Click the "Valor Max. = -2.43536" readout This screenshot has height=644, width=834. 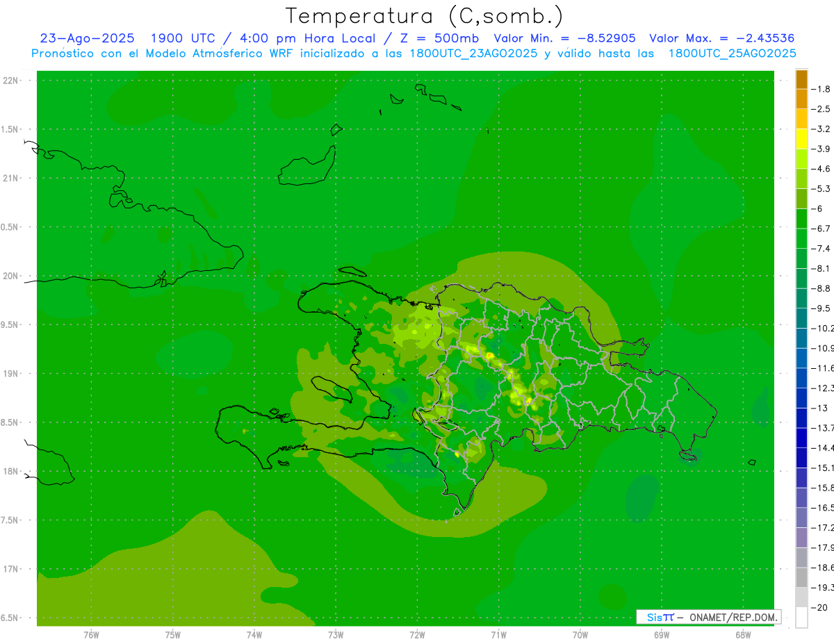[x=721, y=38]
